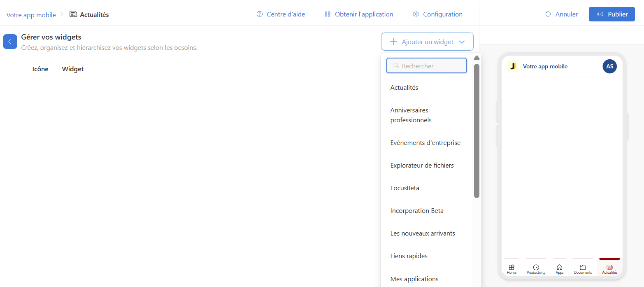Image resolution: width=644 pixels, height=287 pixels.
Task: Click the help circle icon
Action: pyautogui.click(x=260, y=14)
